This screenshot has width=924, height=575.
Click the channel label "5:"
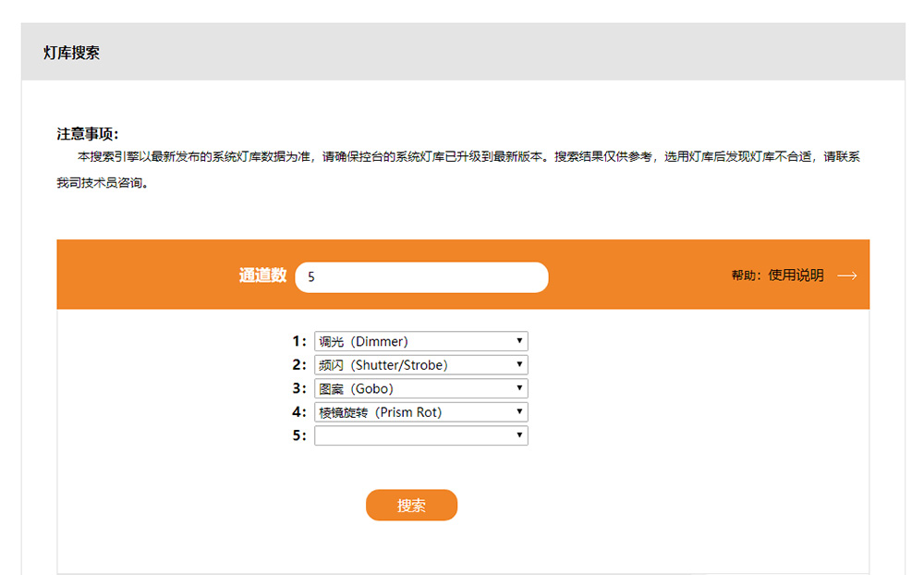(299, 435)
